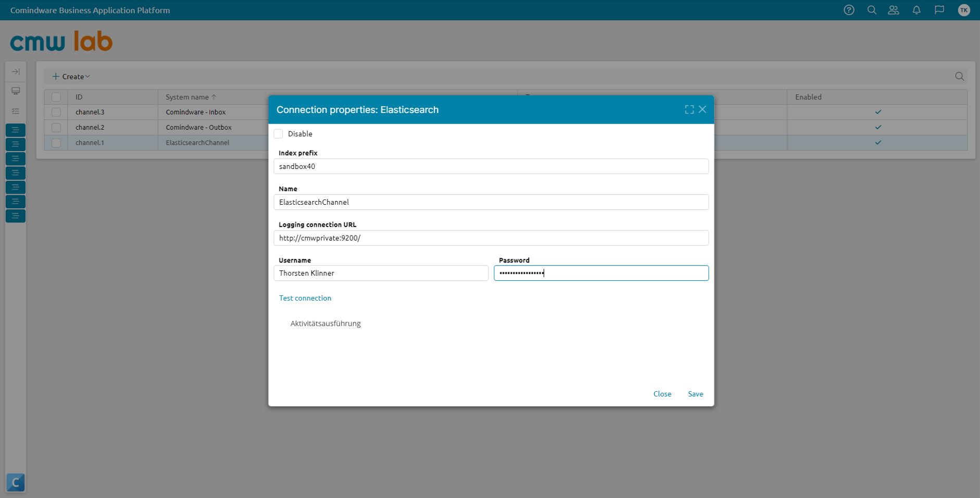This screenshot has height=498, width=980.
Task: Search the connections table with magnifier icon
Action: tap(959, 77)
